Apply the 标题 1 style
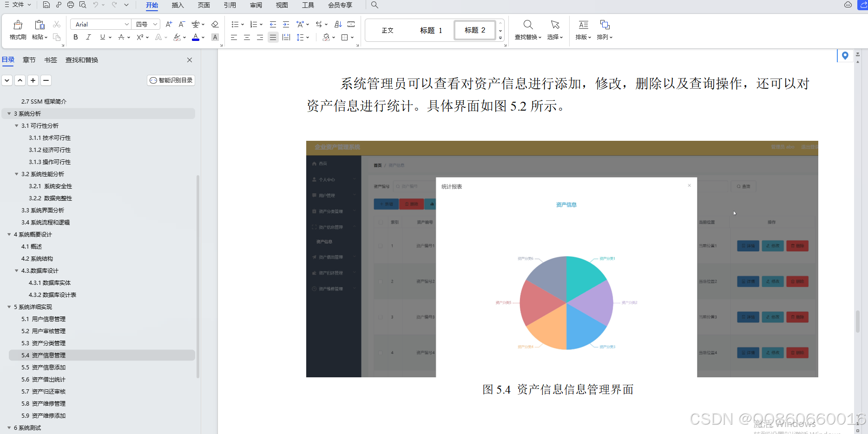 (431, 30)
